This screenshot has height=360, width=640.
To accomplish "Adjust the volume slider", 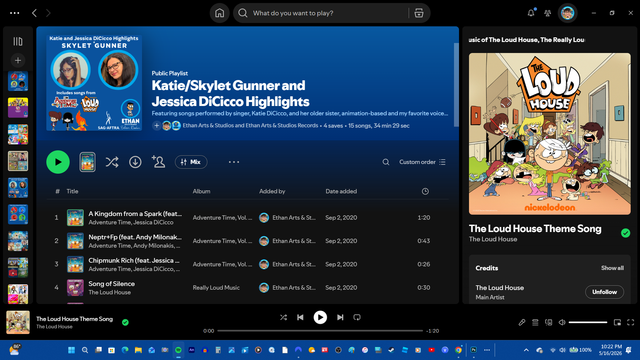I will pyautogui.click(x=588, y=322).
